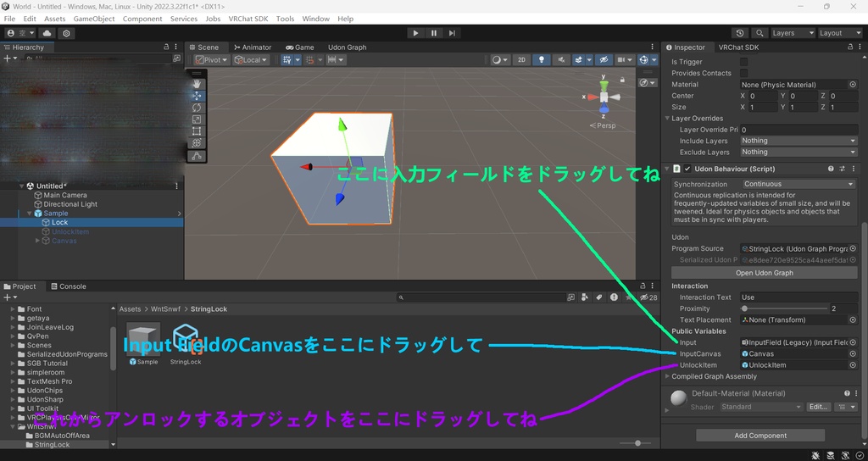The image size is (868, 461).
Task: Click the Add Component button
Action: click(760, 436)
